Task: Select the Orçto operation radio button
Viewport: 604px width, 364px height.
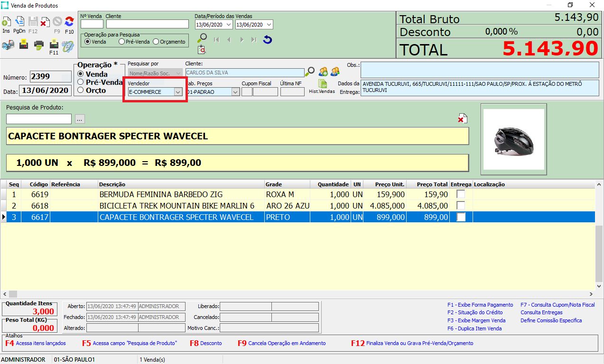Action: [81, 90]
